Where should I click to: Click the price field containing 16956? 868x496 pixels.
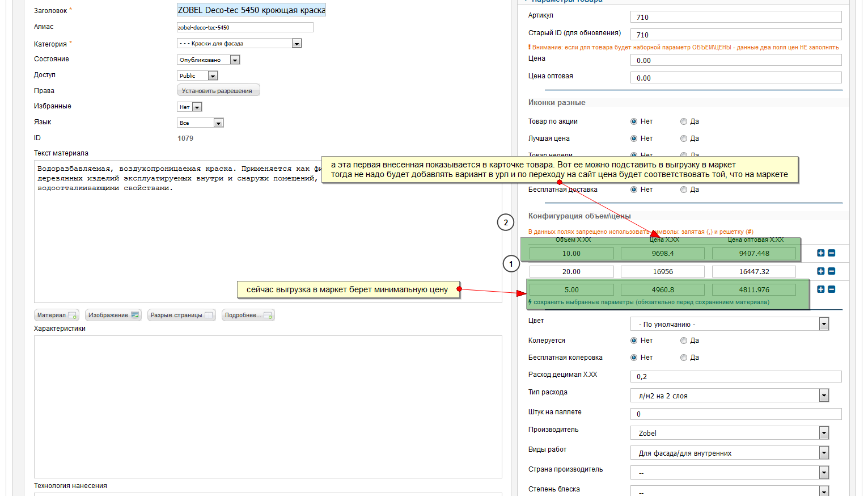663,271
